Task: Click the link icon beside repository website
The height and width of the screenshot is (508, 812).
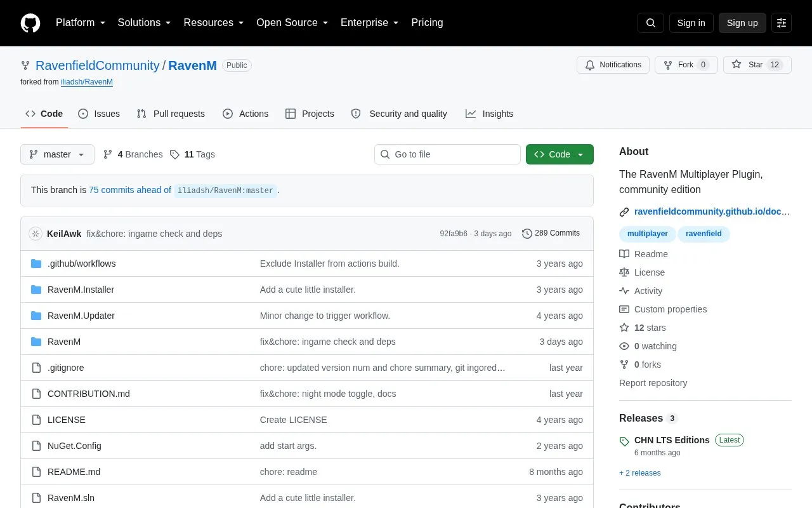Action: (x=624, y=212)
